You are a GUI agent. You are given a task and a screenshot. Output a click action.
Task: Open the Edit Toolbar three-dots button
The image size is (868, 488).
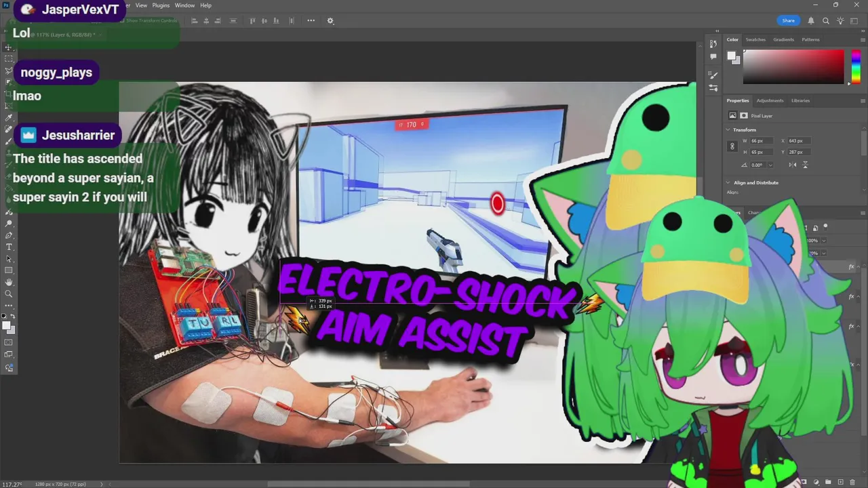(9, 305)
